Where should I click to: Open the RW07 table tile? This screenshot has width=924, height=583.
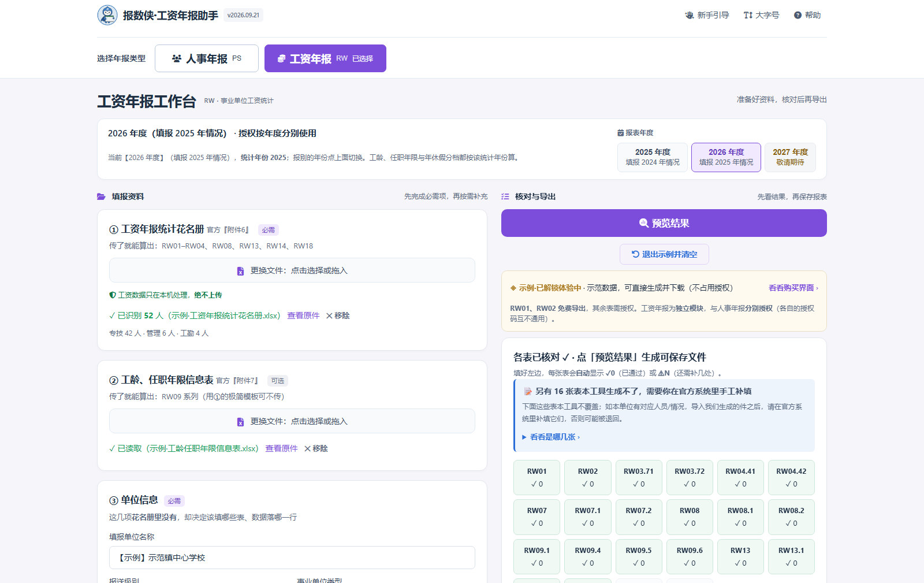(537, 517)
